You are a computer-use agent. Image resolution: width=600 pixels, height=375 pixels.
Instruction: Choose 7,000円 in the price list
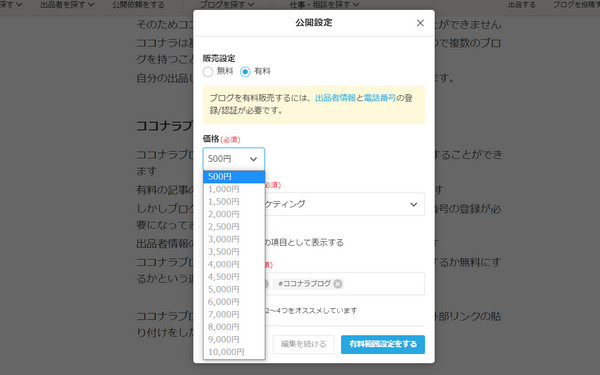(x=234, y=315)
